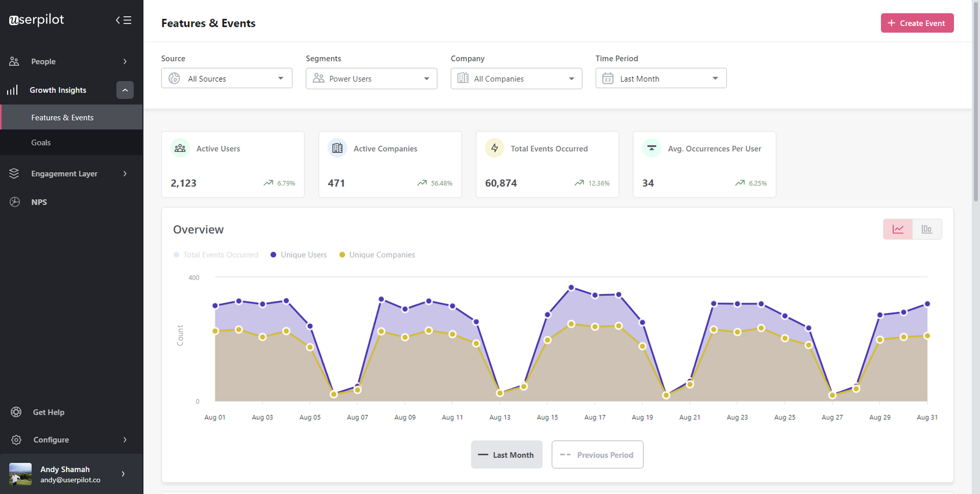
Task: Toggle the Unique Companies legend entry
Action: [x=377, y=254]
